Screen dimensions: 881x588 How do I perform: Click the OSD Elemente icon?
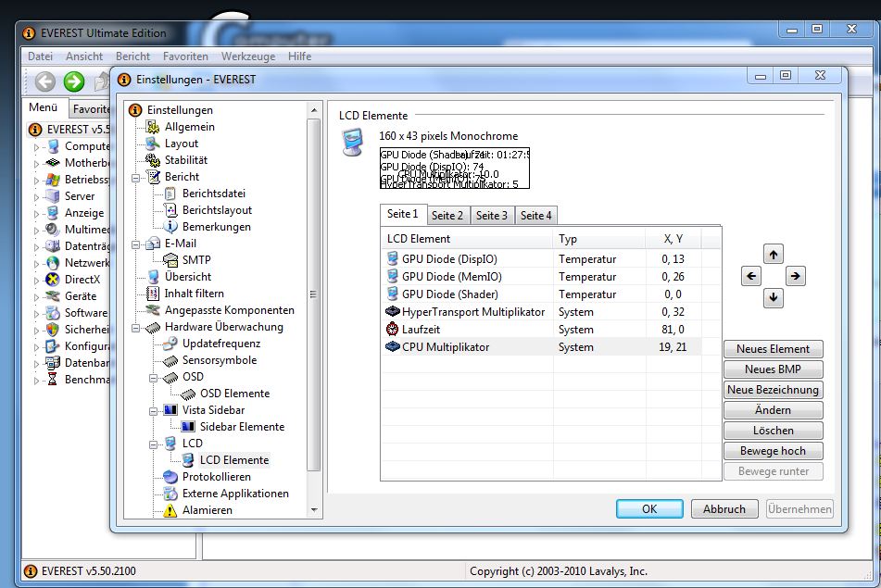pyautogui.click(x=188, y=394)
